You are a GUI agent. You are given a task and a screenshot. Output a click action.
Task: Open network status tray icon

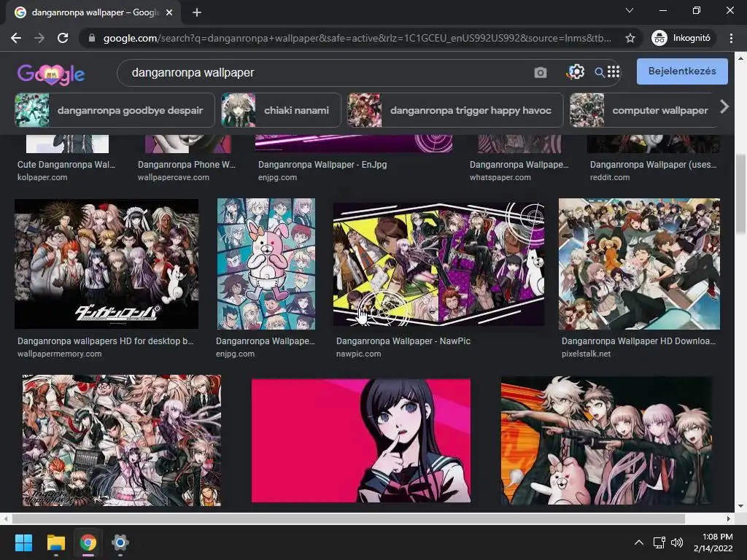click(659, 542)
